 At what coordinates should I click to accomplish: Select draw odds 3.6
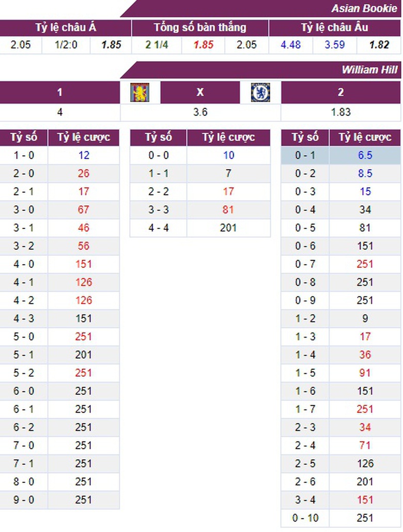pyautogui.click(x=200, y=112)
